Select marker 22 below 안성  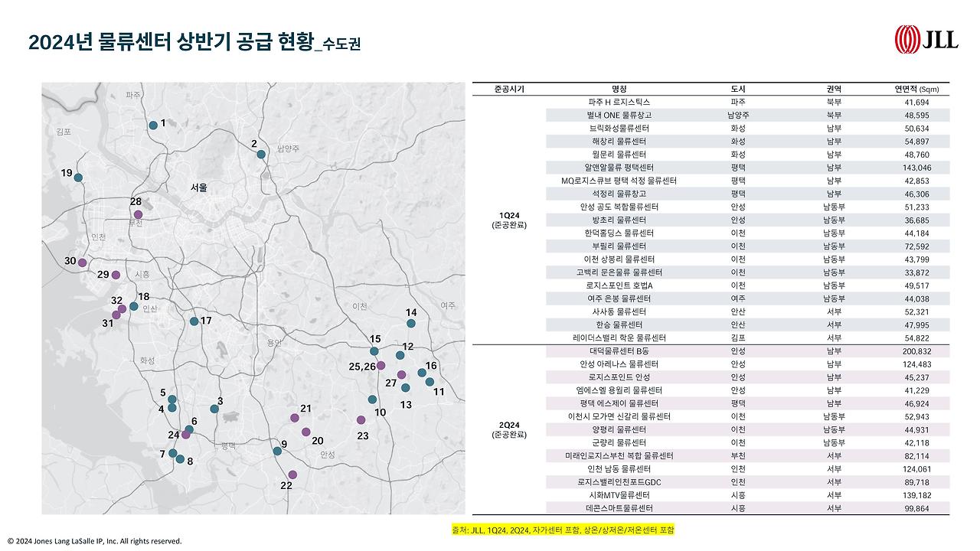292,474
